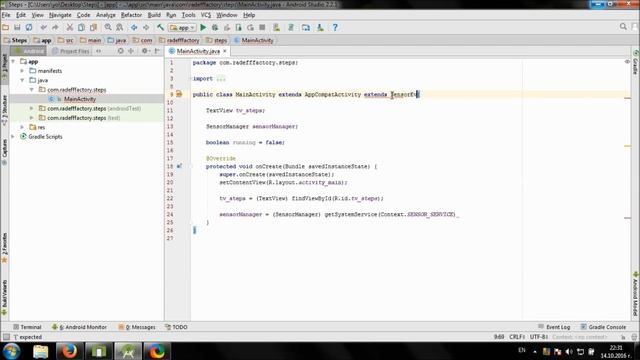
Task: Expand the folded import statements
Action: click(221, 78)
